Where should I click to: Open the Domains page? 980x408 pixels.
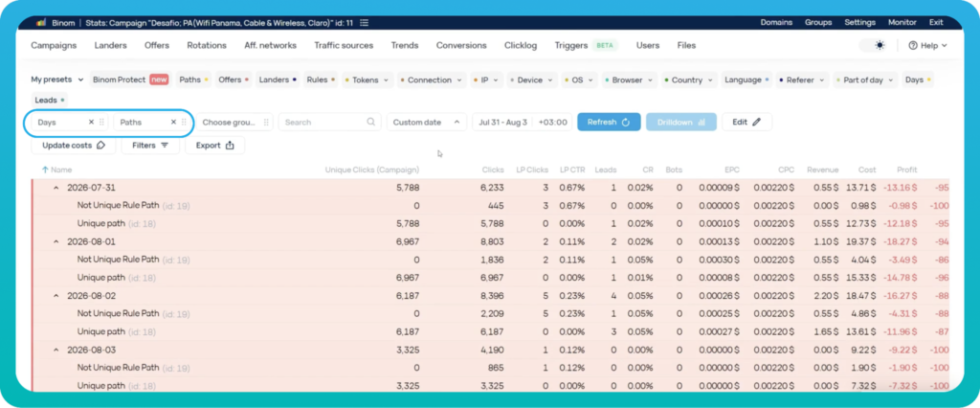(776, 23)
